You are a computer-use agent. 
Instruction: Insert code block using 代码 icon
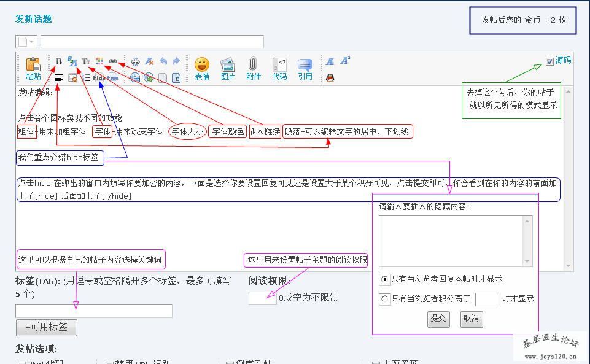click(279, 68)
